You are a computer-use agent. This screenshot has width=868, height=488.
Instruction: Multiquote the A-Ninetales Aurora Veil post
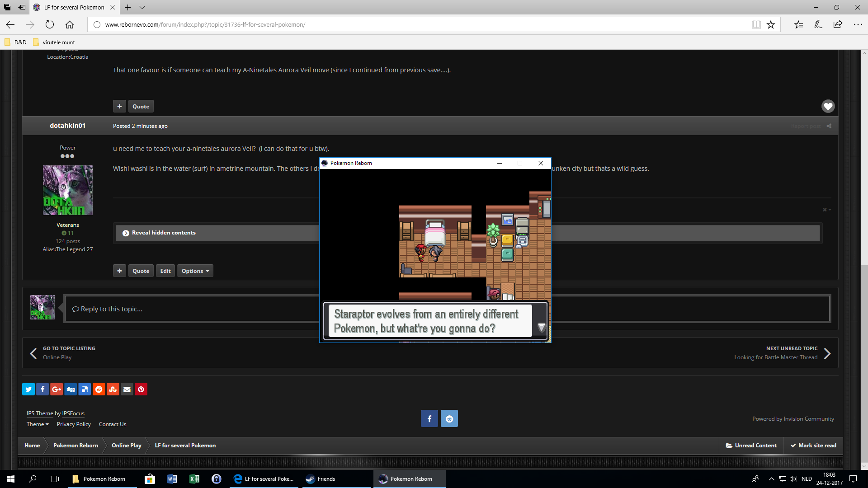coord(119,106)
